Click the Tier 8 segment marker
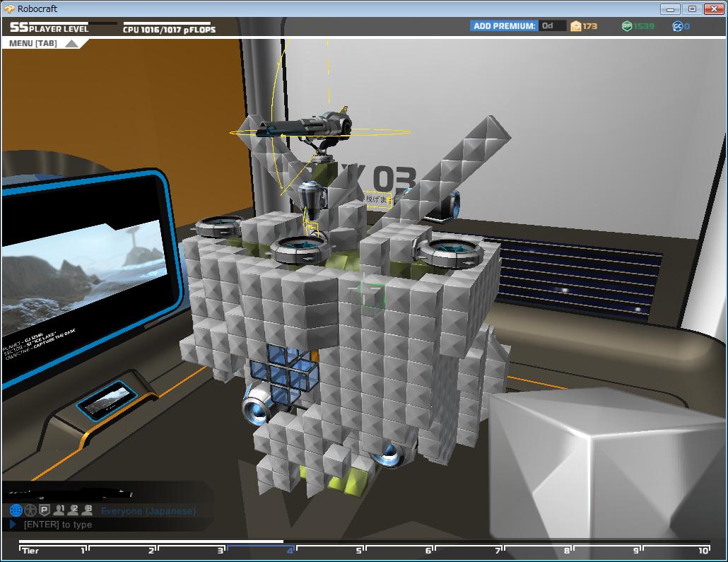 [x=568, y=551]
